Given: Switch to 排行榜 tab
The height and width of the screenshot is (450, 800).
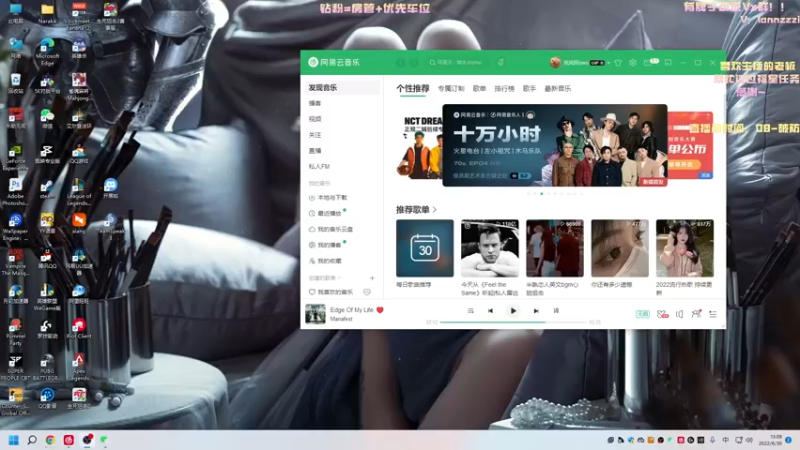Looking at the screenshot, I should tap(504, 88).
